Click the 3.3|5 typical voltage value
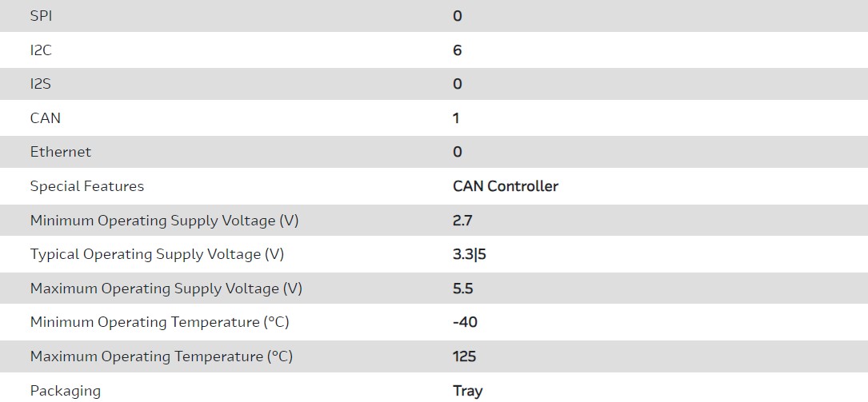 (470, 254)
